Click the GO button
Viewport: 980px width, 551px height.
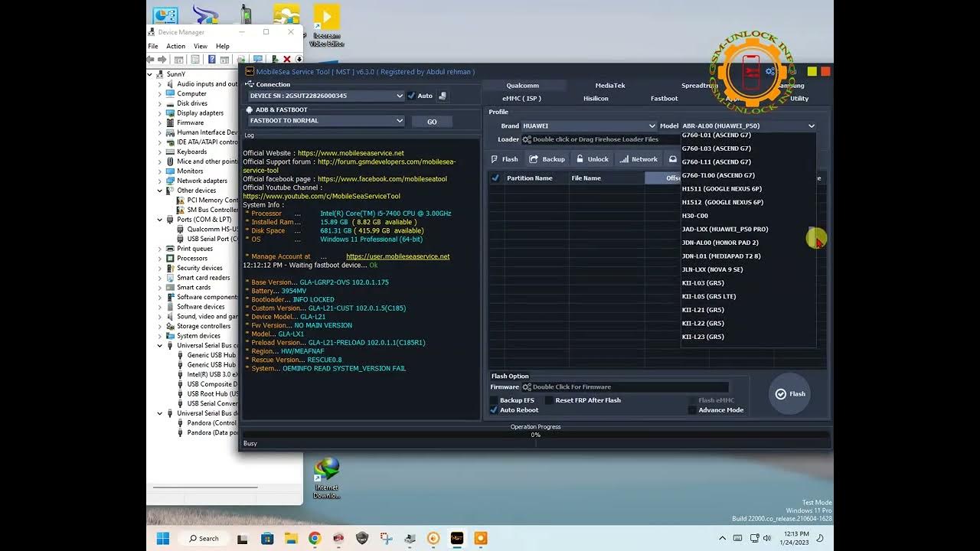pos(432,122)
